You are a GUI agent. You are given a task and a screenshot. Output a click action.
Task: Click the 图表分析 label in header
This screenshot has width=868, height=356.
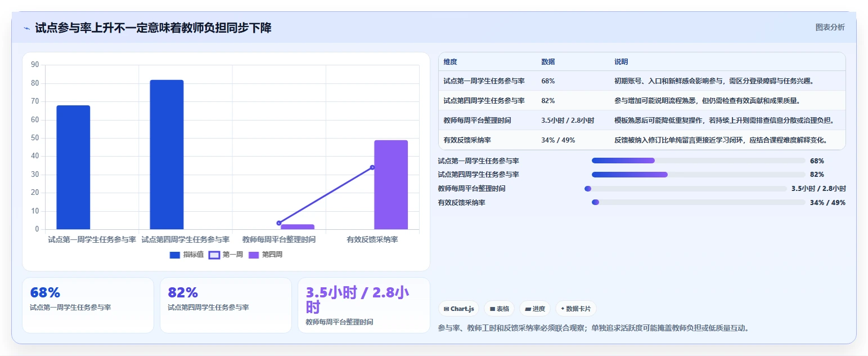coord(830,27)
